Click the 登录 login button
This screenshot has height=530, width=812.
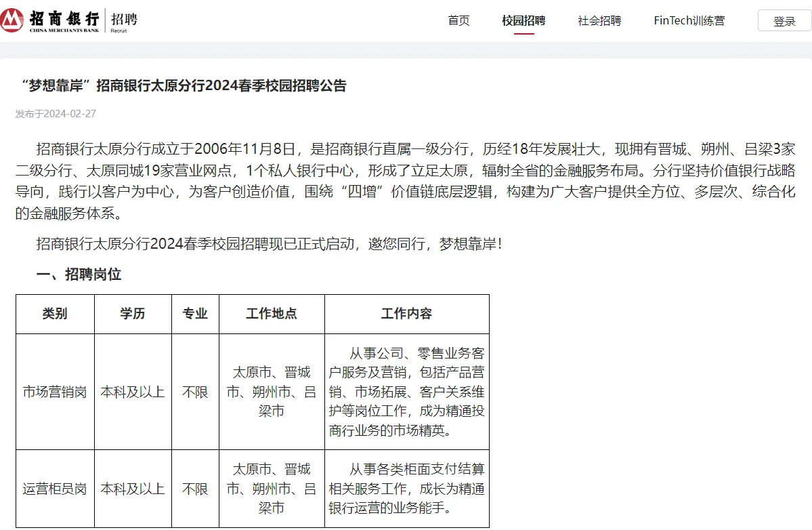tap(784, 21)
